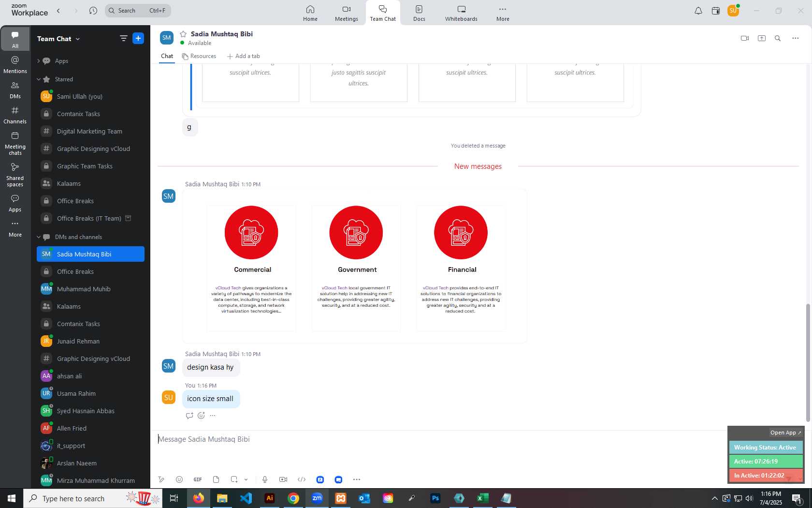Open Excel from the taskbar
Image resolution: width=812 pixels, height=508 pixels.
coord(482,498)
